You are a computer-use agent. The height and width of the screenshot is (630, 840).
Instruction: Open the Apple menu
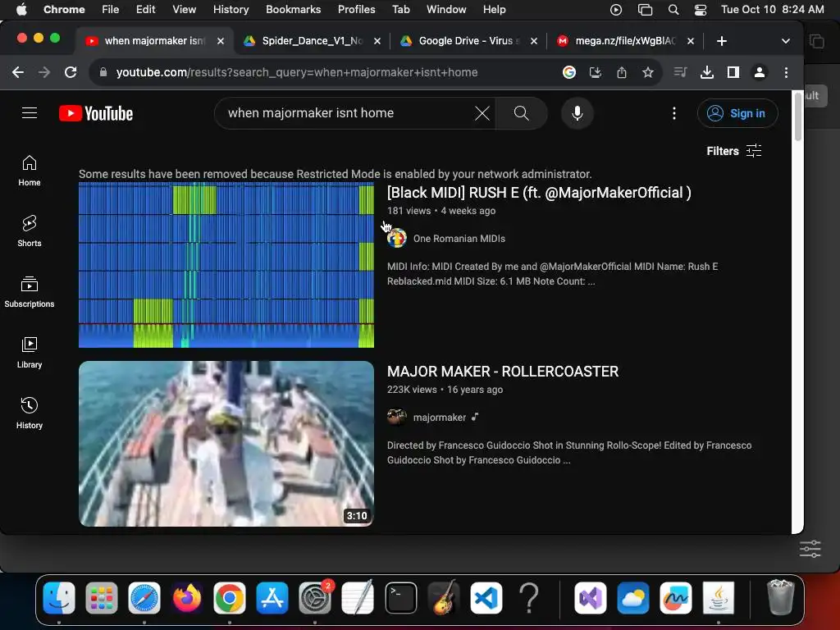[21, 10]
